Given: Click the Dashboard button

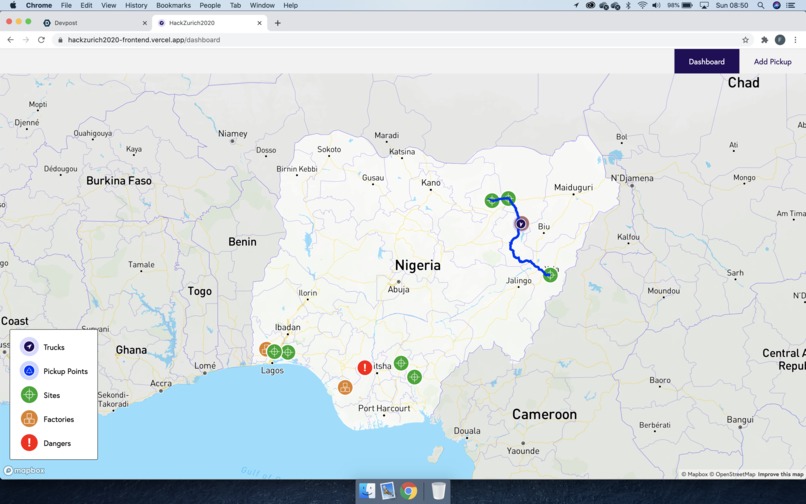Looking at the screenshot, I should click(707, 61).
